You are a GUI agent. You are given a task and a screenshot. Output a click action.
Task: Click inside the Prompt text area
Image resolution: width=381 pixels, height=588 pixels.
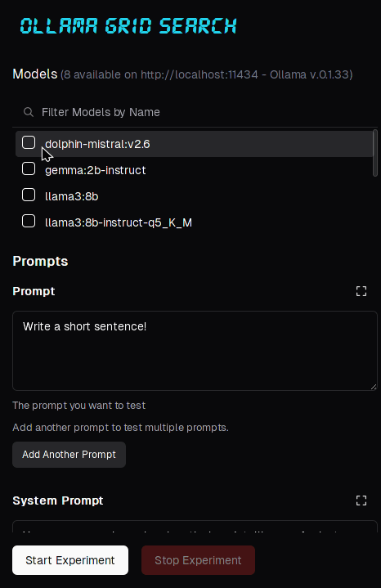coord(195,351)
